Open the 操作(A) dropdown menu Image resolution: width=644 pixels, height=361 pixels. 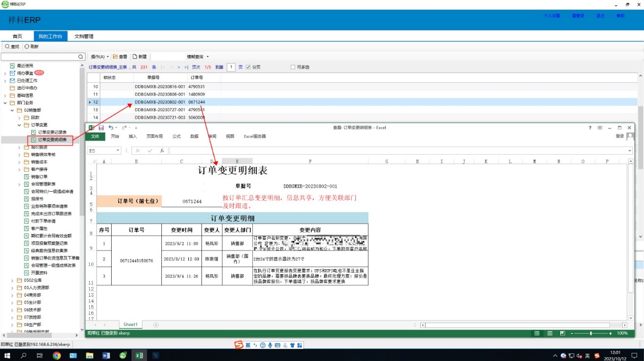coord(99,57)
